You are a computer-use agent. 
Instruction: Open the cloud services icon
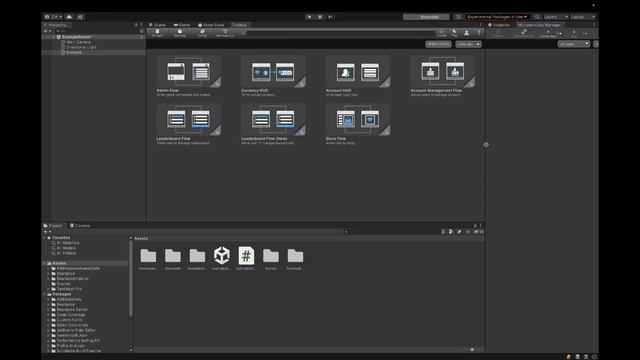69,17
